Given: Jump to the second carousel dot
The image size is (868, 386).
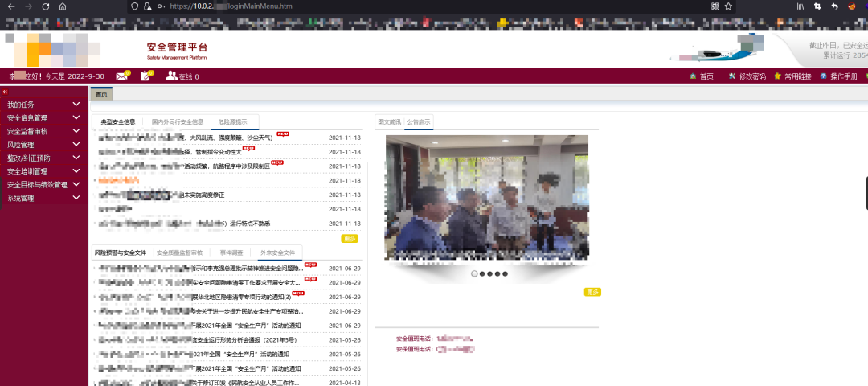Looking at the screenshot, I should pos(482,273).
